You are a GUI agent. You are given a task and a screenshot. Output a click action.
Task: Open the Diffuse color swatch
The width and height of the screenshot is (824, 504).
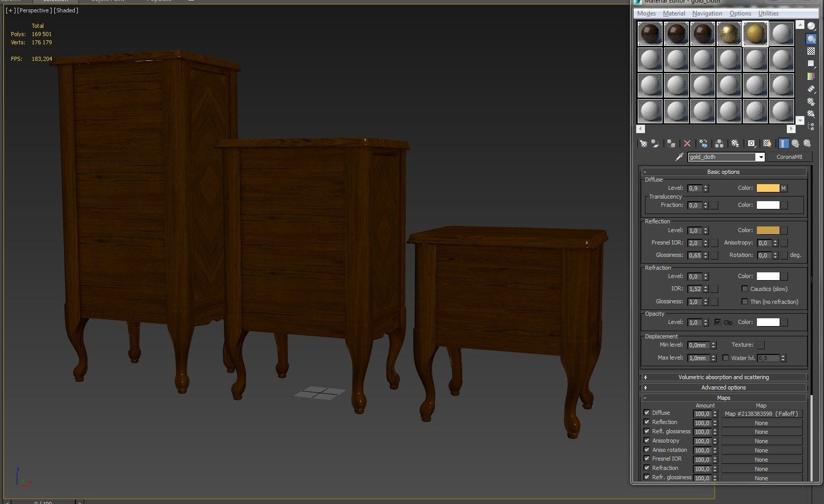pyautogui.click(x=768, y=188)
